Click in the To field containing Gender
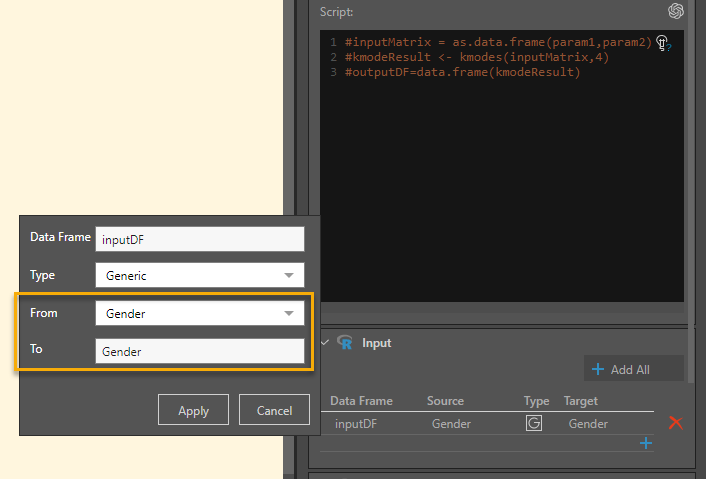The image size is (706, 479). point(199,351)
